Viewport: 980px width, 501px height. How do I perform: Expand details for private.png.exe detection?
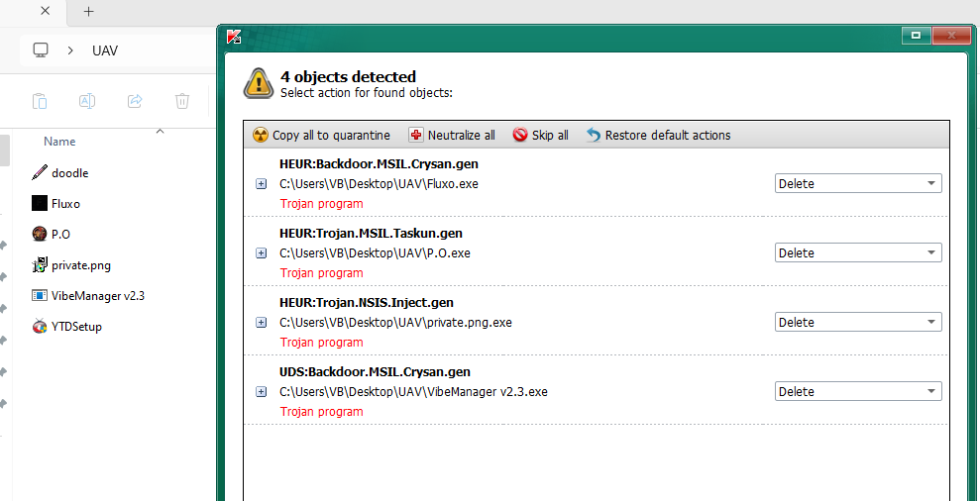pos(262,323)
